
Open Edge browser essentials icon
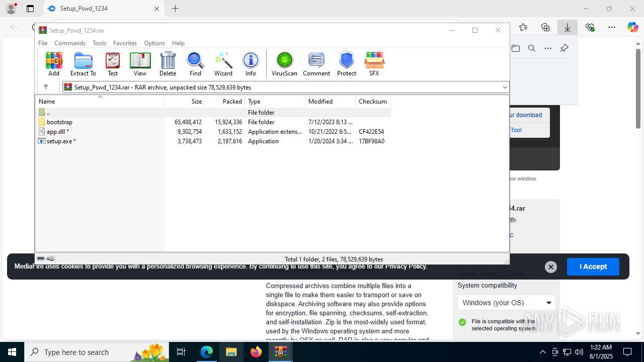pyautogui.click(x=590, y=27)
